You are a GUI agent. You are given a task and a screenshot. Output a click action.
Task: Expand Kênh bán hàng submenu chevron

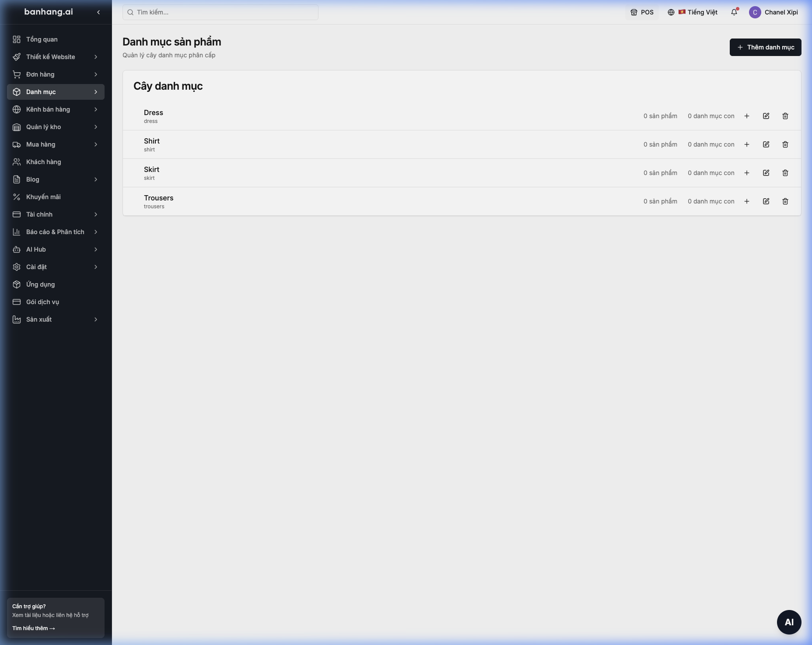click(x=96, y=109)
